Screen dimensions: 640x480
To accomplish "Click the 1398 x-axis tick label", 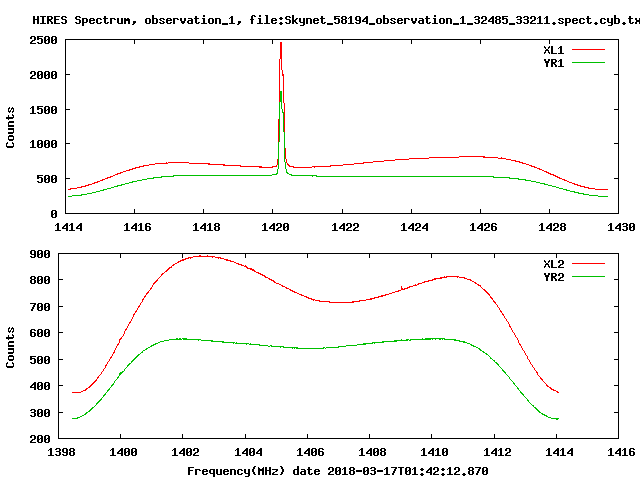I will point(61,452).
